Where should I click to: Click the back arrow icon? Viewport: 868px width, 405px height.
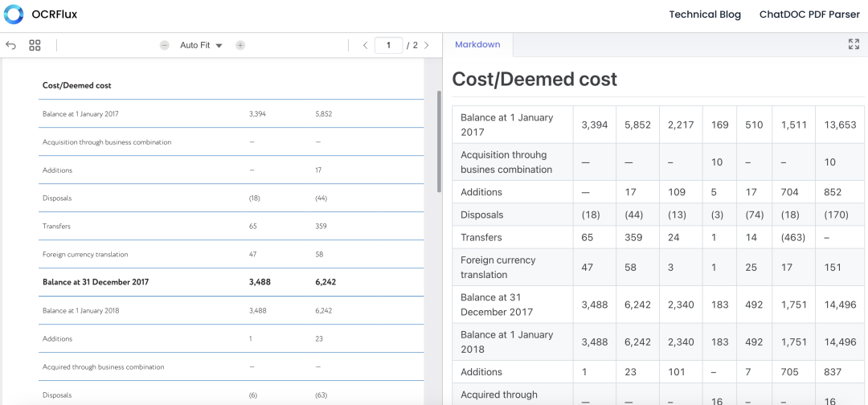click(x=10, y=45)
